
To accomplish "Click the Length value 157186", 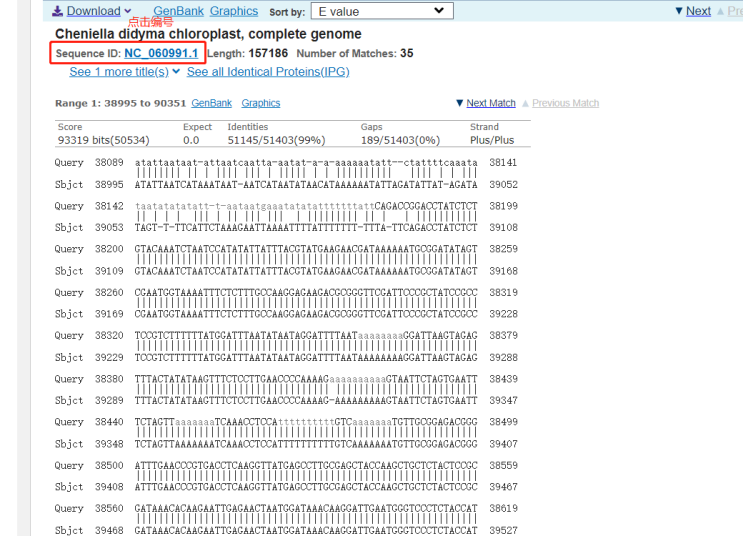I will pos(268,53).
